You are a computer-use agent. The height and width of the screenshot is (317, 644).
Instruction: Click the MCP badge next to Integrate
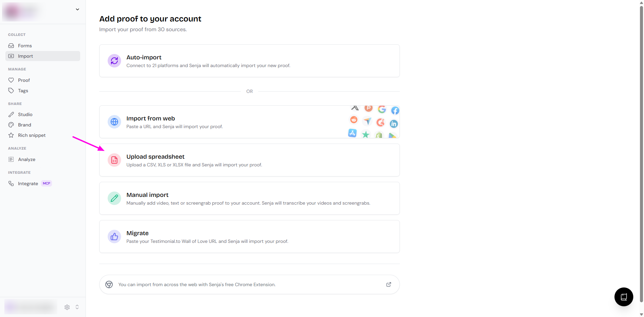pyautogui.click(x=47, y=183)
